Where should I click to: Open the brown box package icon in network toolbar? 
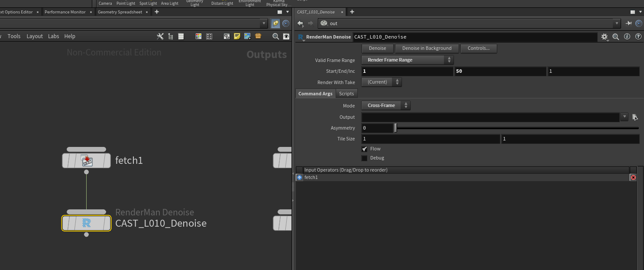pos(258,36)
